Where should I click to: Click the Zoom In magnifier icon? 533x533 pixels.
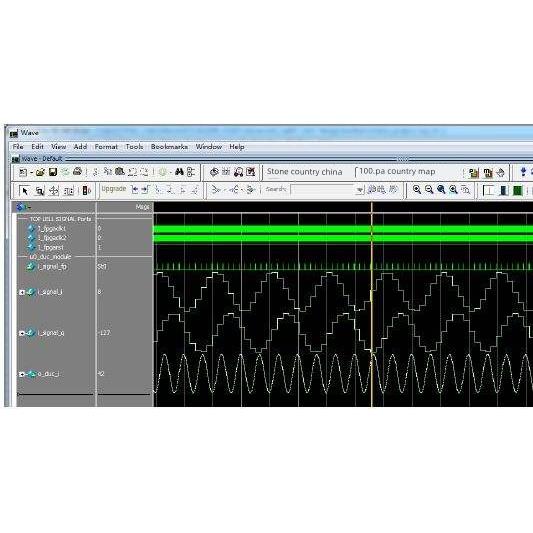point(417,189)
